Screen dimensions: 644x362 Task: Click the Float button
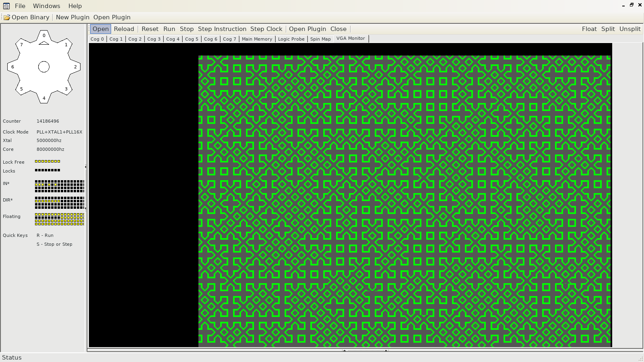point(589,29)
